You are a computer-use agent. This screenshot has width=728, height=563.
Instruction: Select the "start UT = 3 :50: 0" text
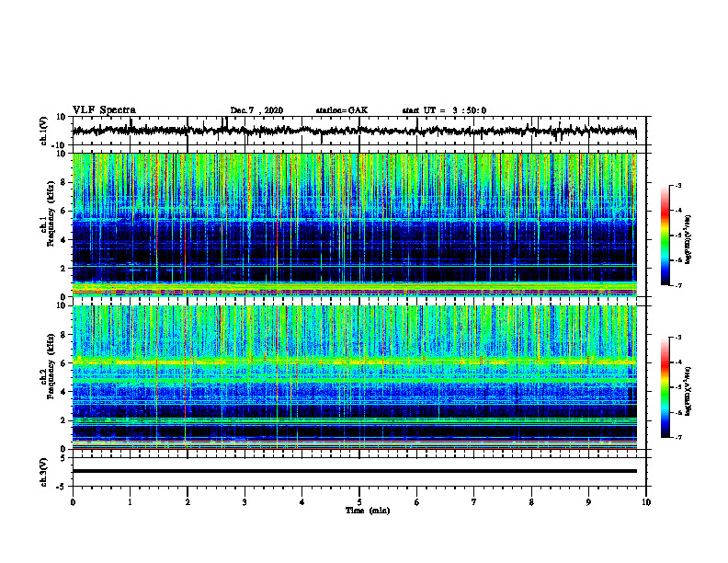(444, 110)
